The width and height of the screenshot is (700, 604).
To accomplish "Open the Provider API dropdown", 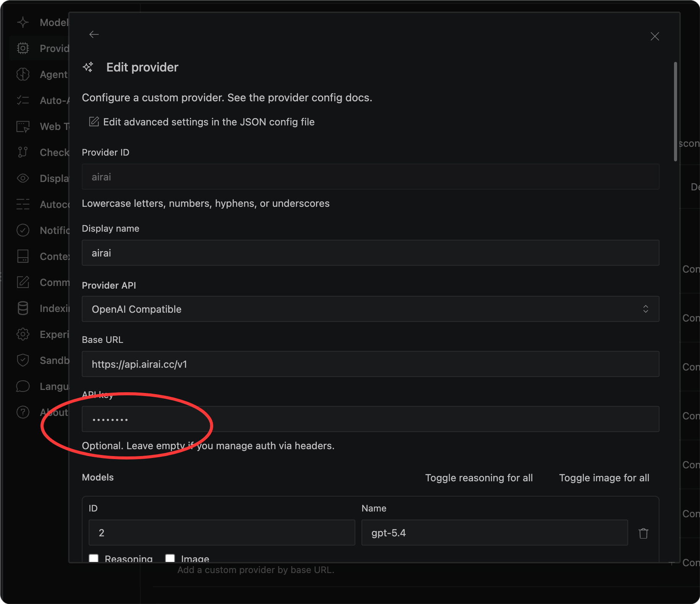I will [x=370, y=309].
